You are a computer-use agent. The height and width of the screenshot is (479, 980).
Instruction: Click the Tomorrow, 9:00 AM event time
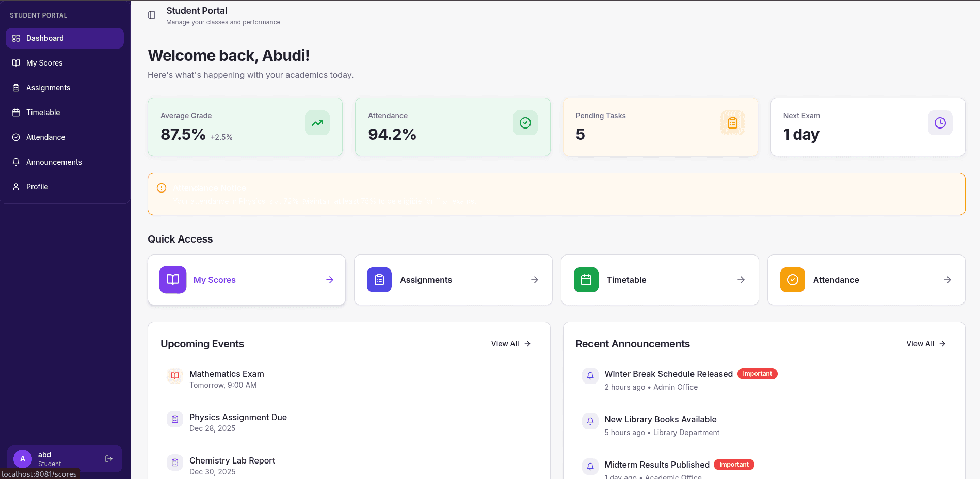(x=223, y=385)
